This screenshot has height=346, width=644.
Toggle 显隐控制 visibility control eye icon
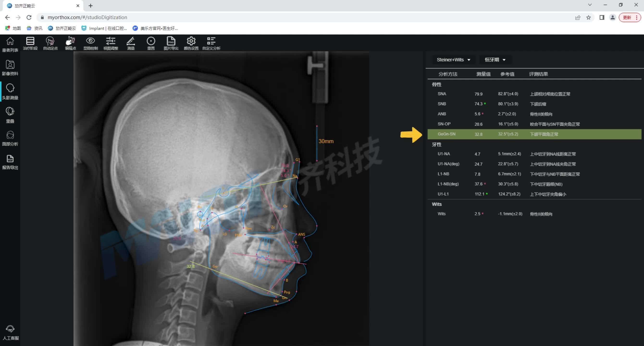point(91,43)
